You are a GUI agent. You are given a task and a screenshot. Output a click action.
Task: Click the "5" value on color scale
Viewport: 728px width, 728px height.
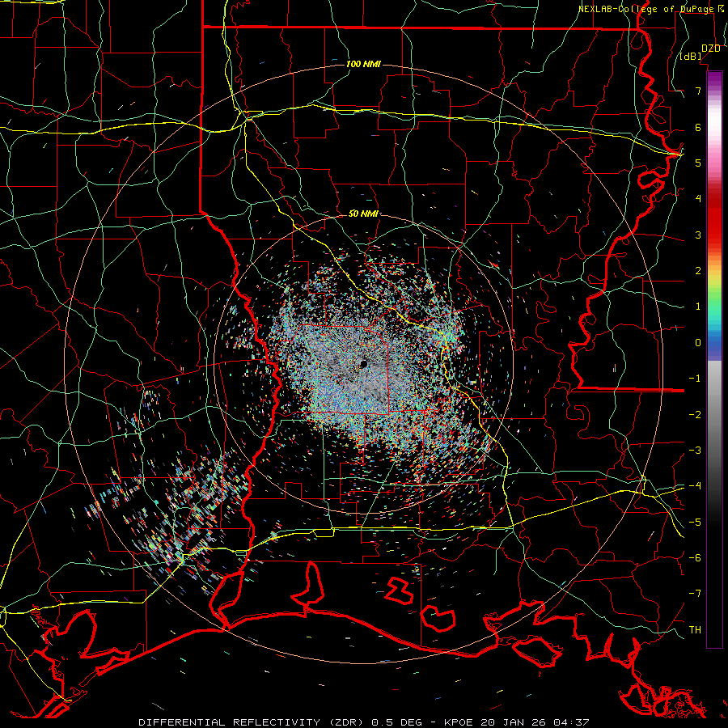tap(698, 163)
